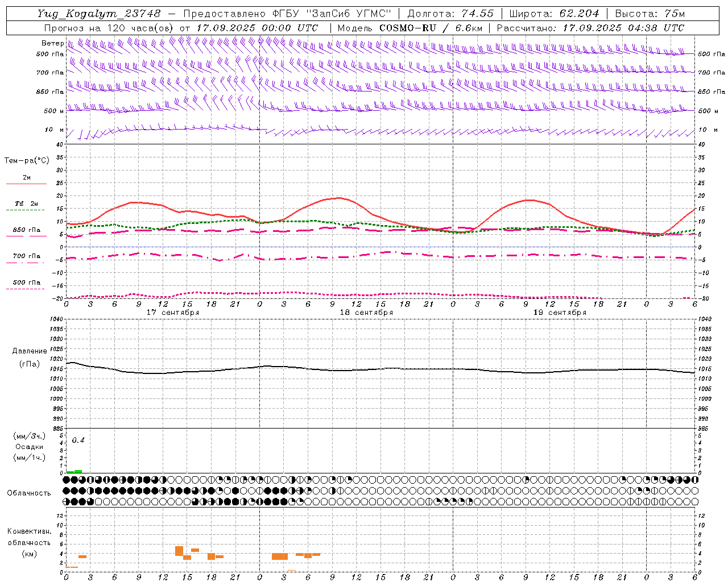Click the Конвективн. label of convective cloud panel
The height and width of the screenshot is (582, 728).
tap(29, 531)
